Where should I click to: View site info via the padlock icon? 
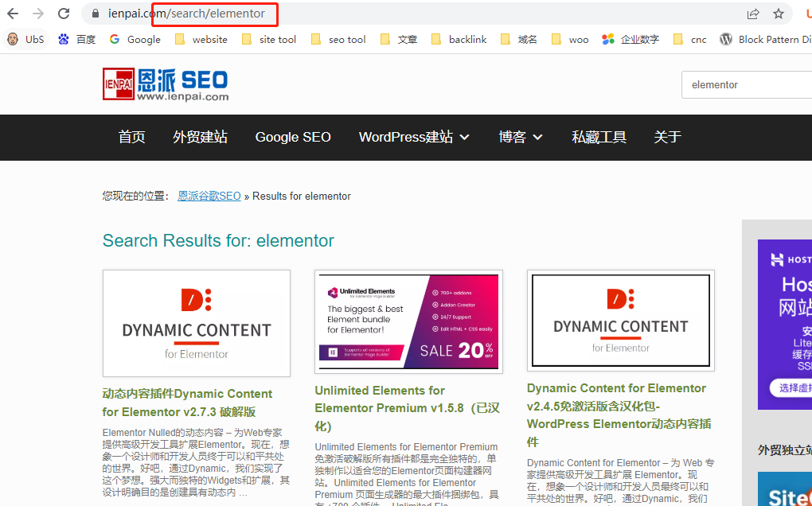[x=95, y=14]
